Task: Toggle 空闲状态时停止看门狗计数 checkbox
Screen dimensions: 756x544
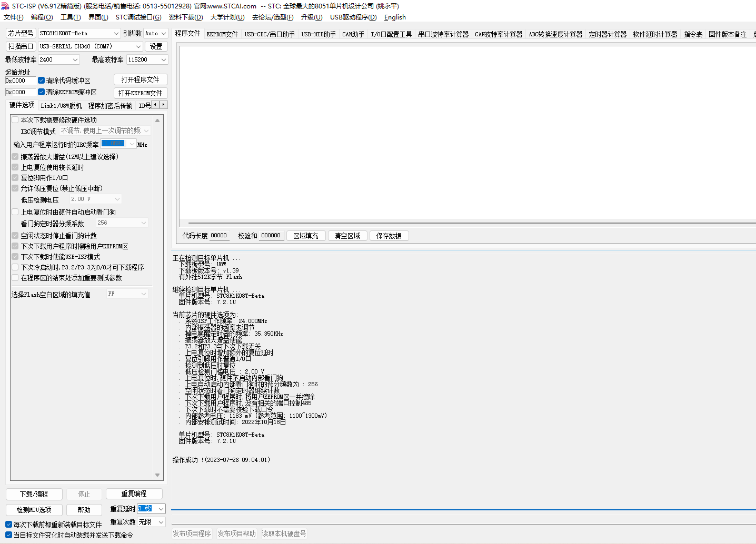Action: [x=15, y=236]
